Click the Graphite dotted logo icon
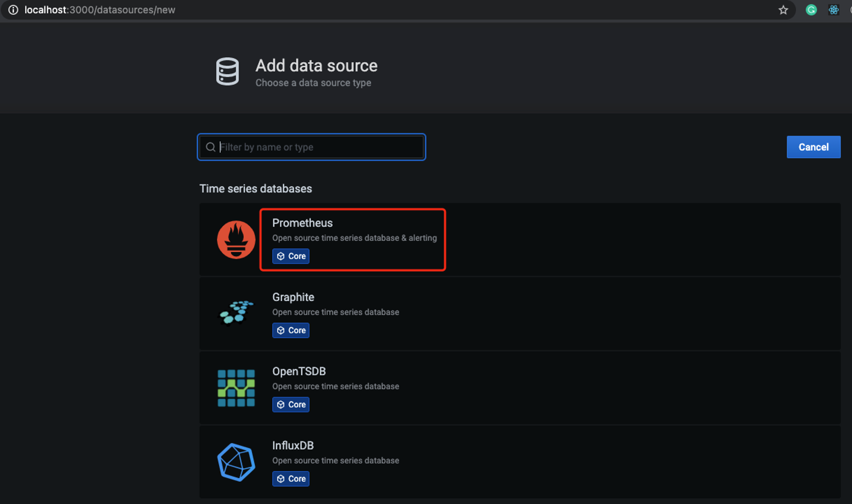The height and width of the screenshot is (504, 852). [x=236, y=313]
